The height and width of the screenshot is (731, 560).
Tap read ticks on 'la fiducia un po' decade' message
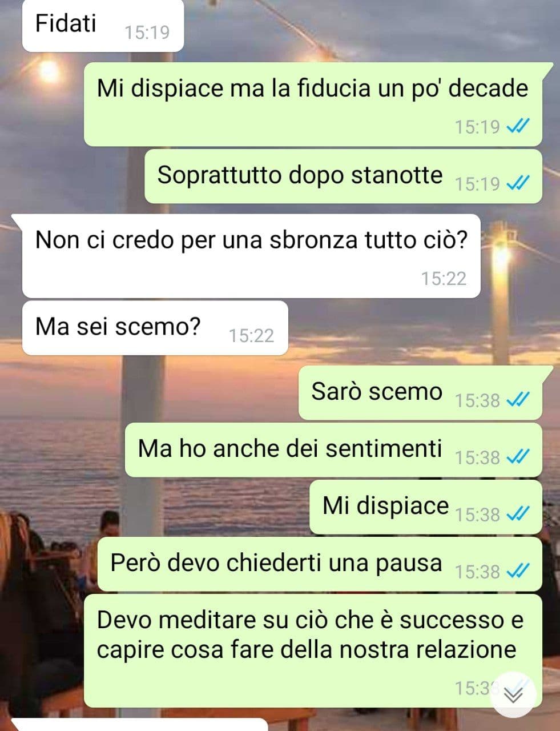click(518, 126)
